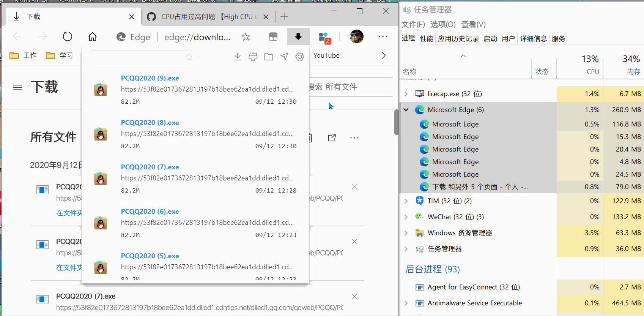Viewport: 644px width, 316px height.
Task: Click the search box in downloads popup
Action: (x=142, y=57)
